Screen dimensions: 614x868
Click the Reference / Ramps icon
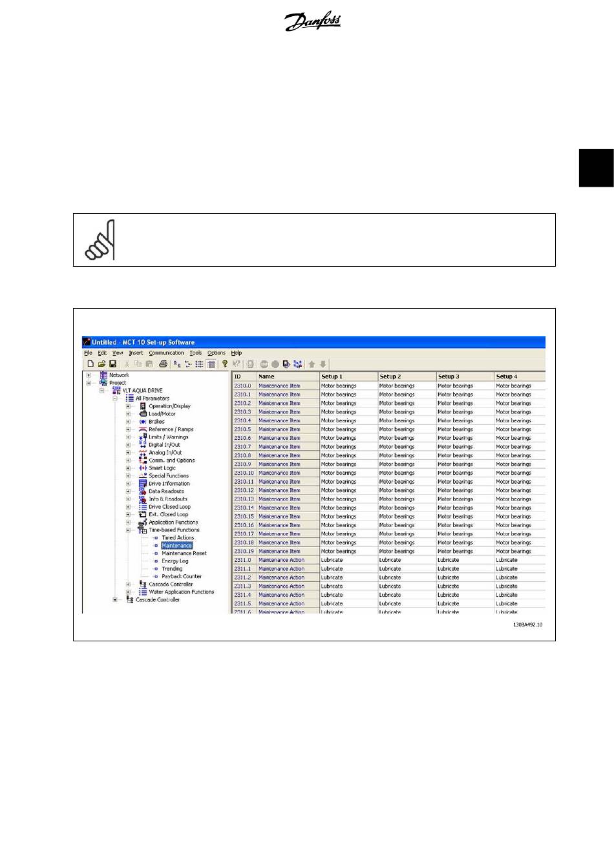click(x=143, y=429)
